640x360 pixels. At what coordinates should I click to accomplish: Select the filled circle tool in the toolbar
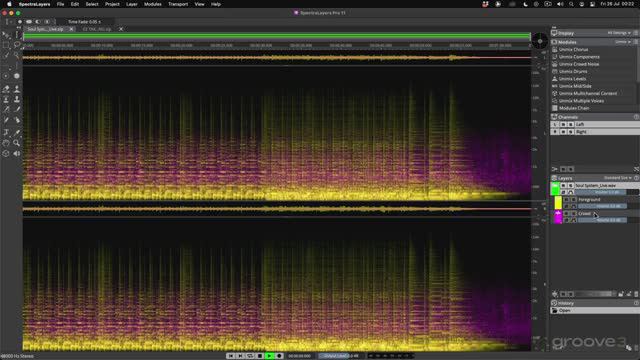(17, 76)
